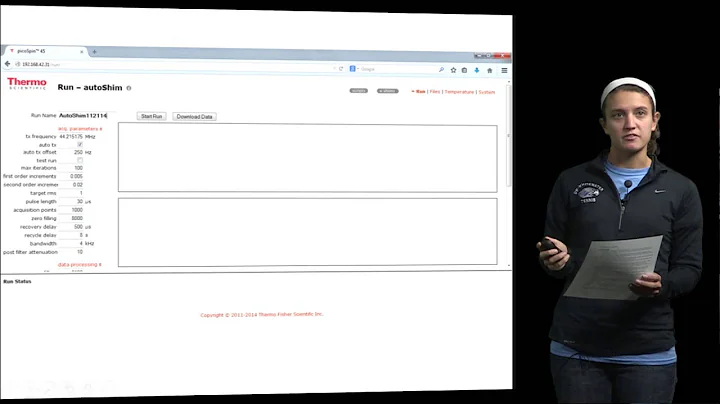Click the Run Name input field
The height and width of the screenshot is (404, 720).
[86, 116]
